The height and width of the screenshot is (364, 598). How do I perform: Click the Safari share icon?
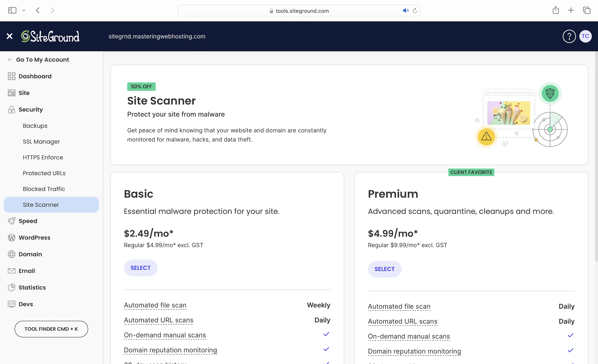coord(555,10)
